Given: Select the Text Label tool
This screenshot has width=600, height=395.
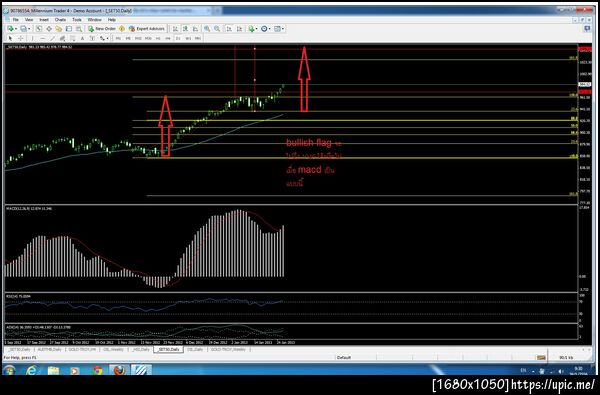Looking at the screenshot, I should tap(92, 38).
